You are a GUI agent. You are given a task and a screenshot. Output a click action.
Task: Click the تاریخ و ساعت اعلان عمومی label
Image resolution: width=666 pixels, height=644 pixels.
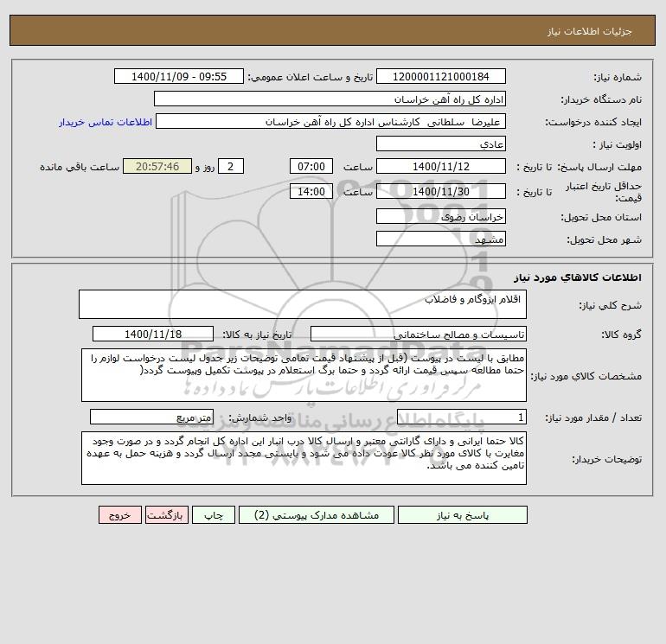310,77
